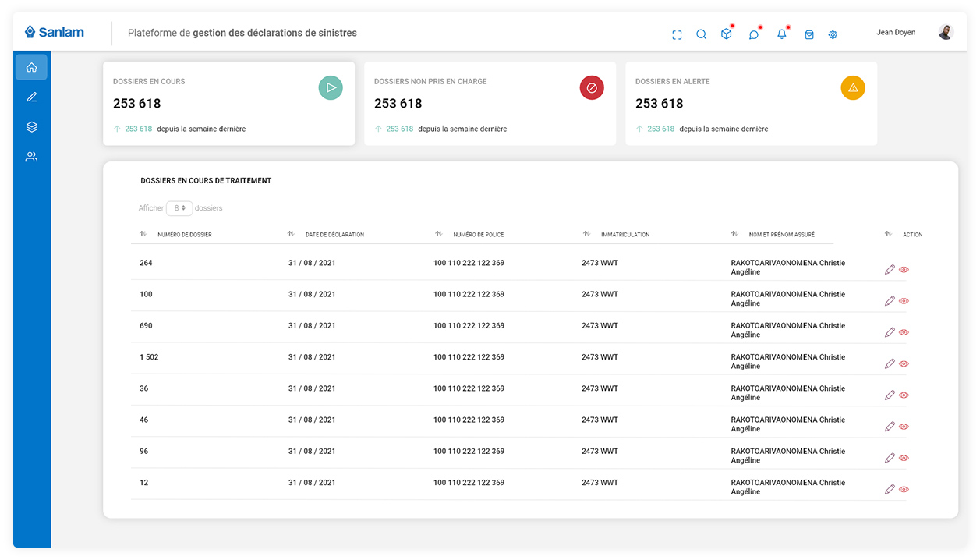Screen dimensions: 980x560
Task: Open the settings gear icon
Action: click(833, 34)
